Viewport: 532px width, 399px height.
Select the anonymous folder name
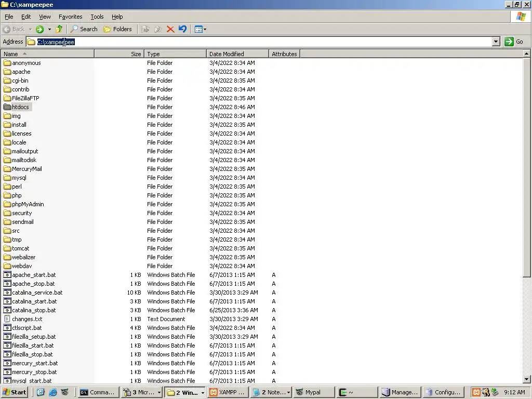(26, 63)
